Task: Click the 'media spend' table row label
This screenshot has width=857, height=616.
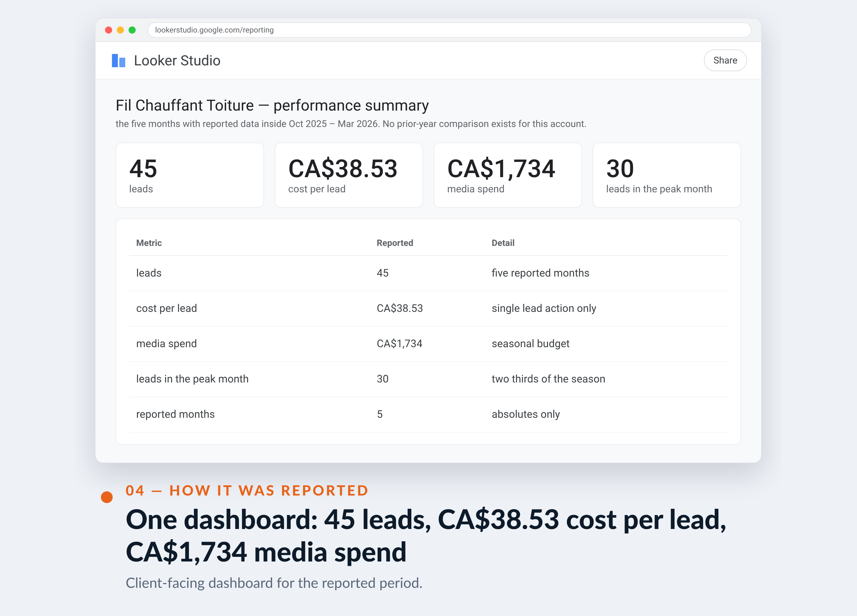Action: click(166, 344)
